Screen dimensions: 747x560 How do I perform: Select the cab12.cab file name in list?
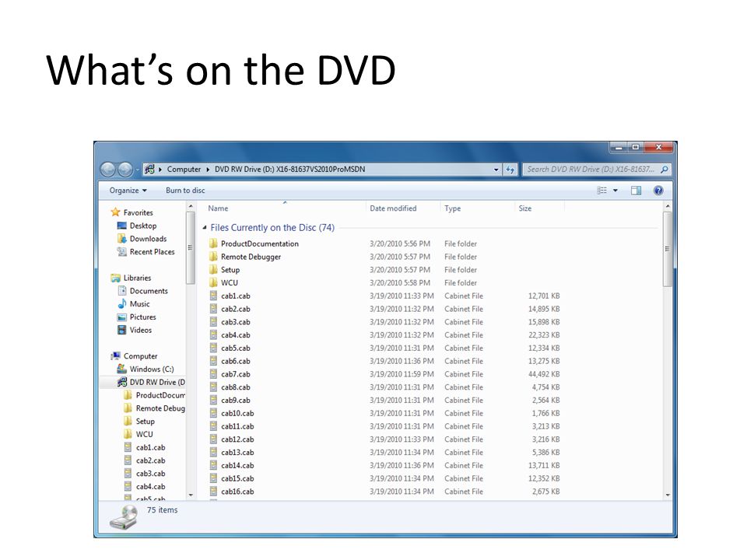(237, 439)
